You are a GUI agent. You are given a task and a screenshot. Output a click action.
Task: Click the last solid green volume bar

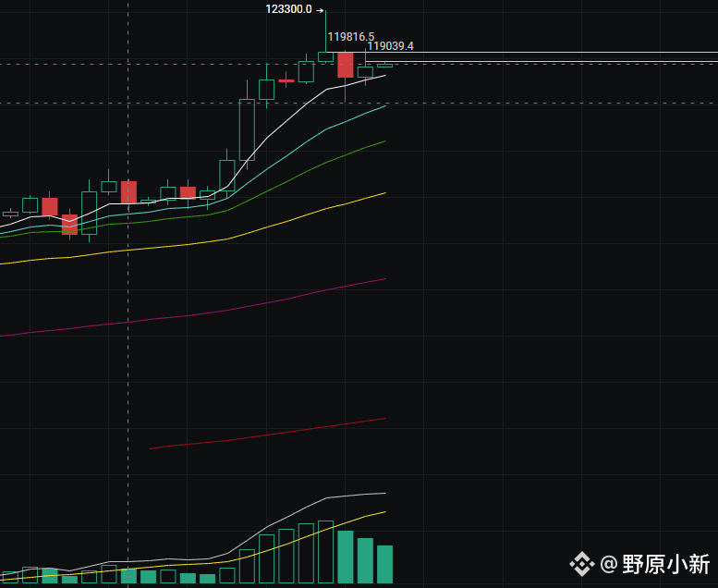(x=384, y=564)
